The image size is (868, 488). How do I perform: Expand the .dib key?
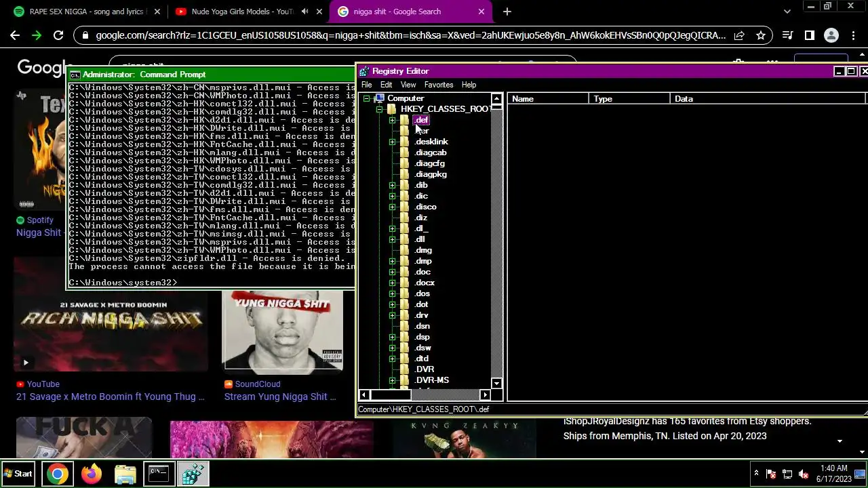[392, 185]
